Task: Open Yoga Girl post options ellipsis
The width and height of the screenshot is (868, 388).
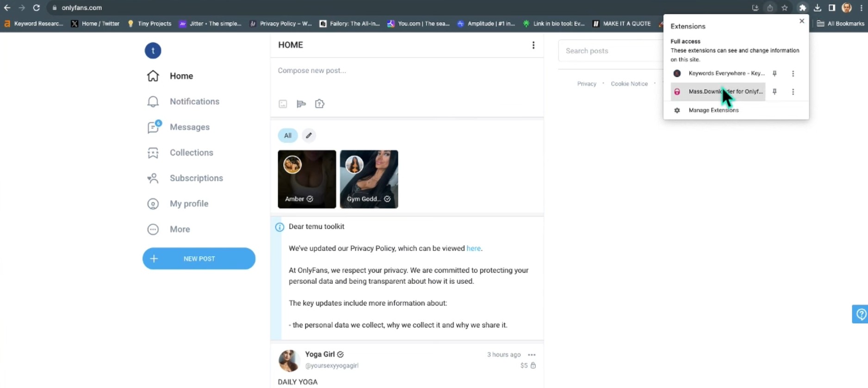Action: click(532, 355)
